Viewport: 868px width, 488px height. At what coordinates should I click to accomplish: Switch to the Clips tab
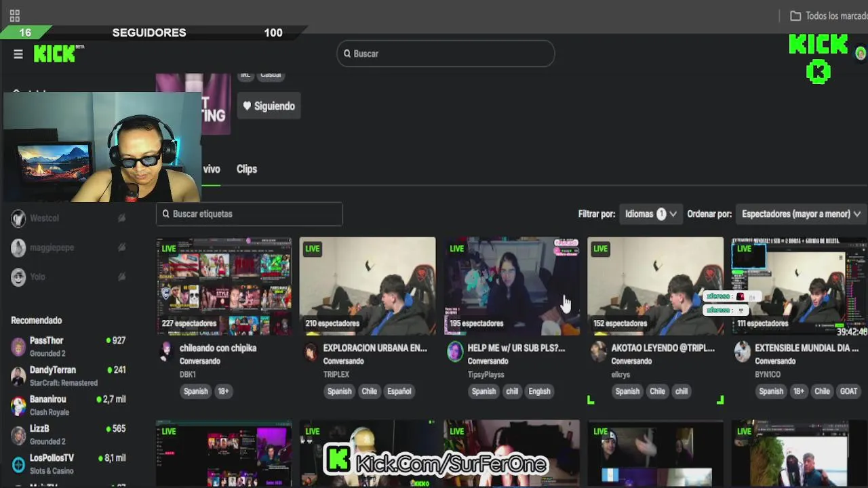point(247,169)
